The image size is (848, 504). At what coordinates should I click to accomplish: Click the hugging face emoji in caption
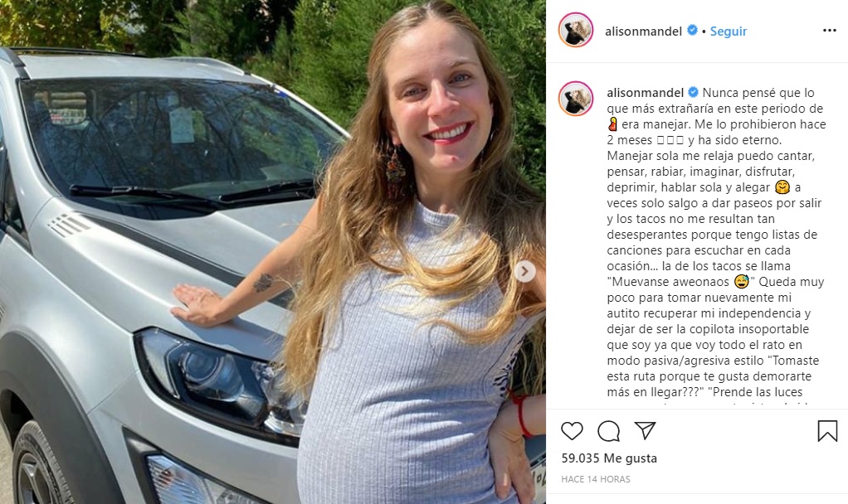click(782, 187)
